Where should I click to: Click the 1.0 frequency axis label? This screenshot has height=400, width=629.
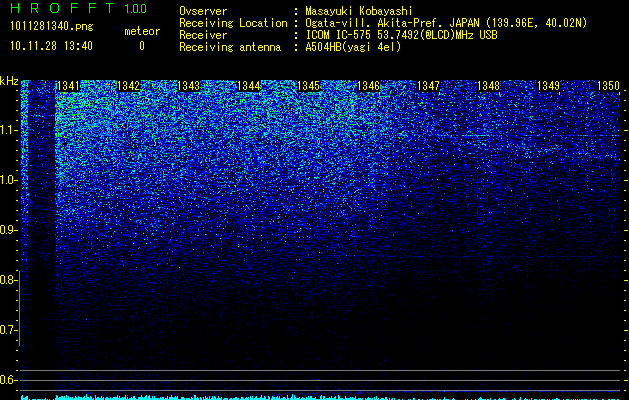point(9,180)
